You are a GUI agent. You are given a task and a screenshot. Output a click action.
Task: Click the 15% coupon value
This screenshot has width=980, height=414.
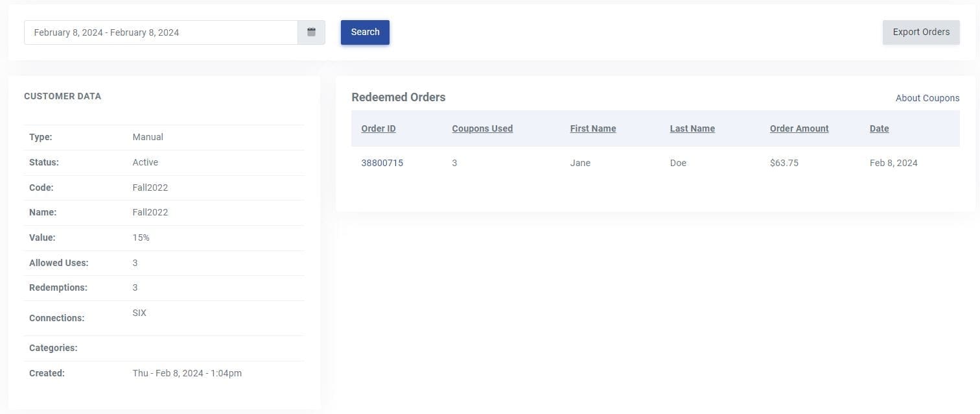click(x=141, y=237)
